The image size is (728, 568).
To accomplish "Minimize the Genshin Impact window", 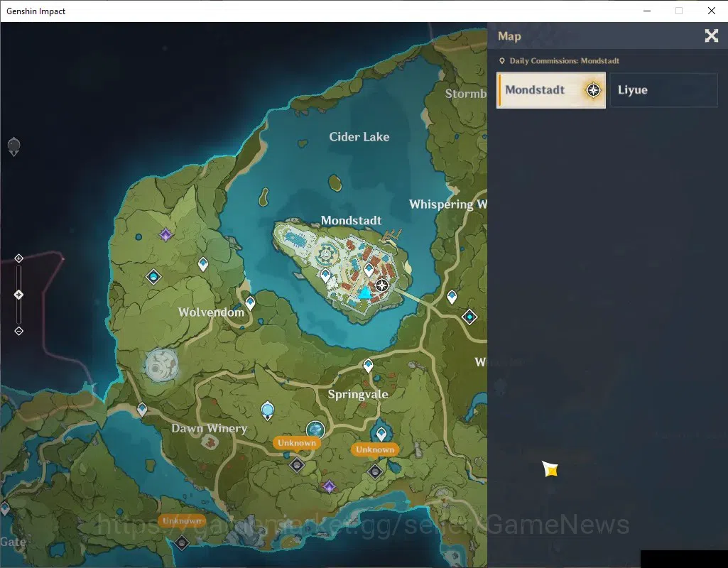I will pos(647,11).
